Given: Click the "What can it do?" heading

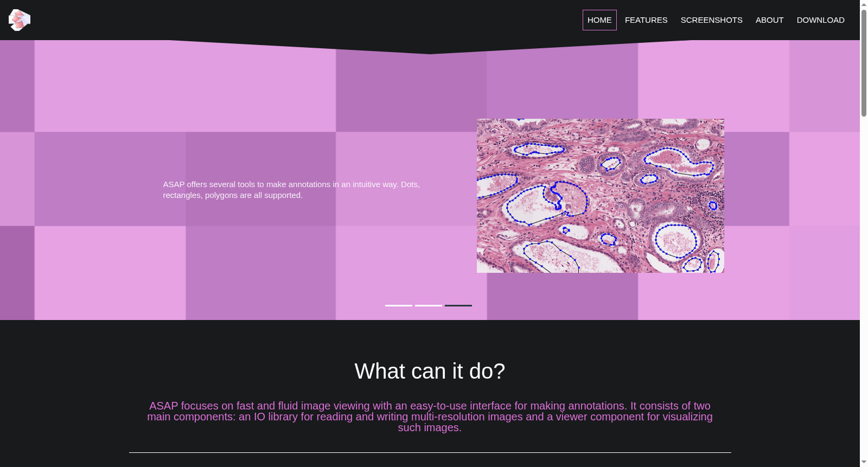Looking at the screenshot, I should pos(430,371).
